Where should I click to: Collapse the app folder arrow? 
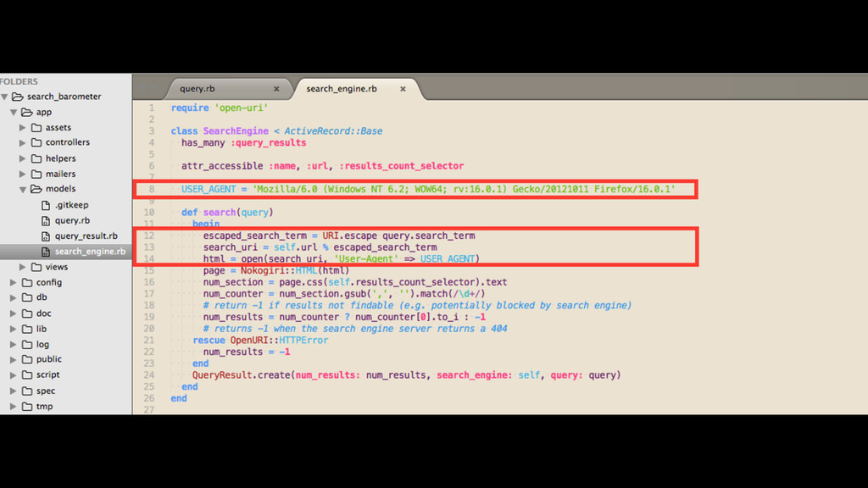(14, 113)
